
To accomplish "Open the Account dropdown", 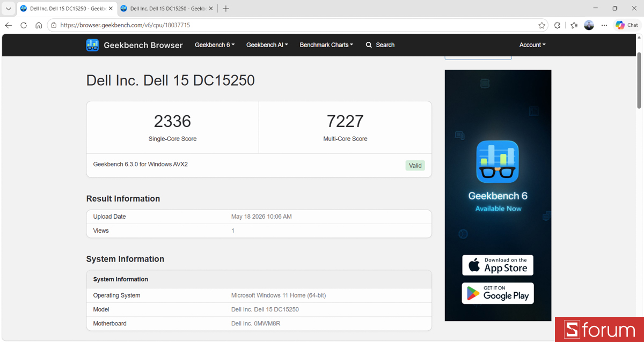I will [x=532, y=45].
